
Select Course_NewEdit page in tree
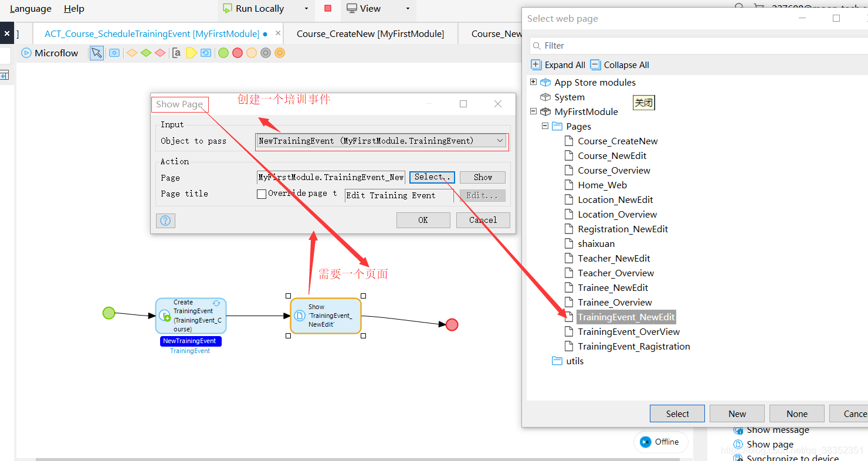(x=612, y=155)
